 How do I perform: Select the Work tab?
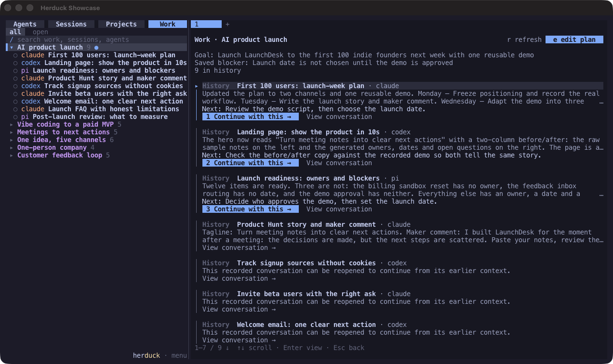click(x=167, y=24)
